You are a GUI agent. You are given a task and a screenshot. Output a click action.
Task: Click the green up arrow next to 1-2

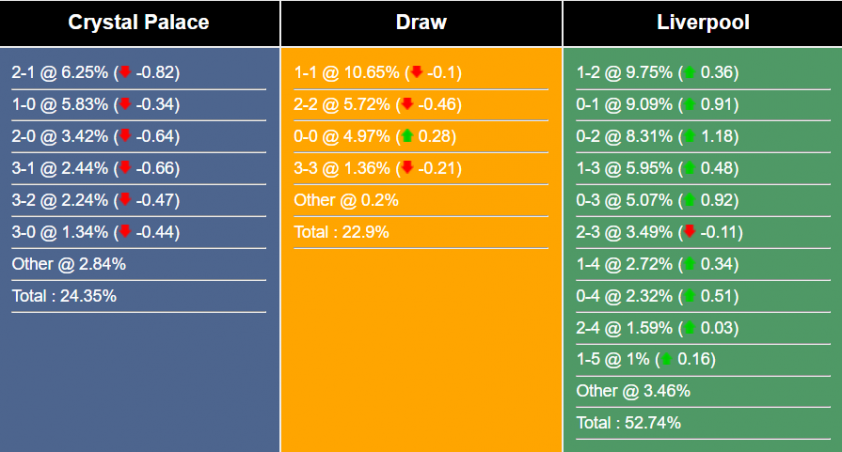click(x=688, y=72)
